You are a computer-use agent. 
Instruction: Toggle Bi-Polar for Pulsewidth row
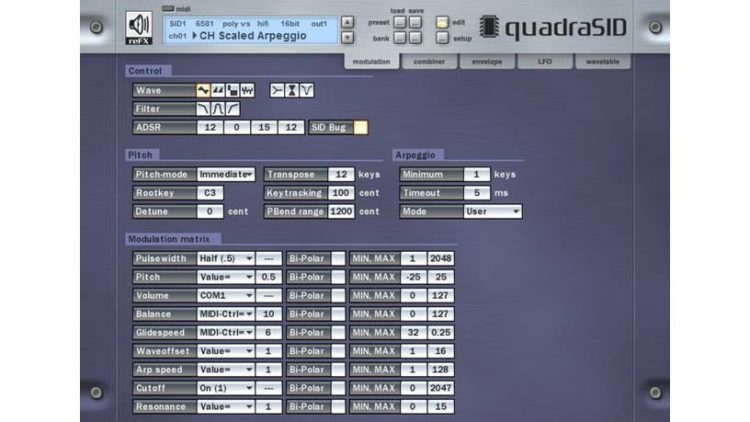[x=338, y=258]
